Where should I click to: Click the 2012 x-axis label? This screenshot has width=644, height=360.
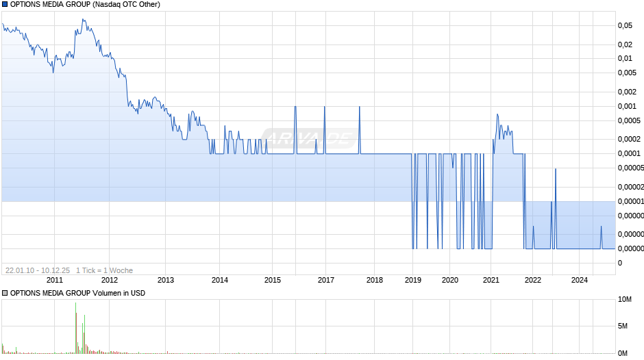click(x=109, y=280)
